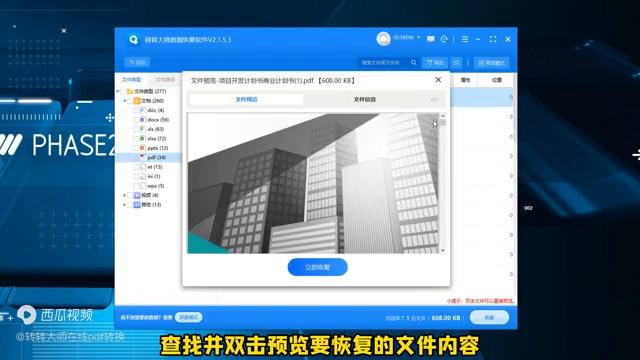The height and width of the screenshot is (360, 640).
Task: Open the customer service chat icon
Action: tap(431, 39)
